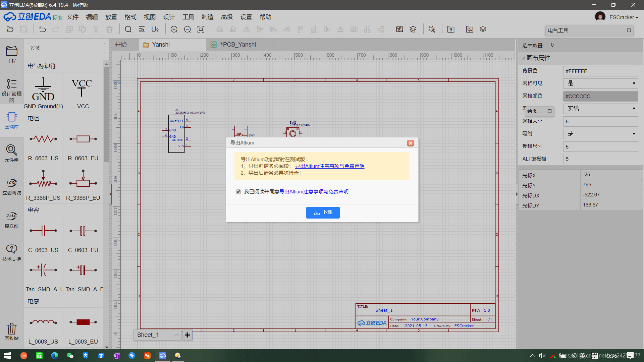Open the 文件 menu
644x362 pixels.
point(72,17)
